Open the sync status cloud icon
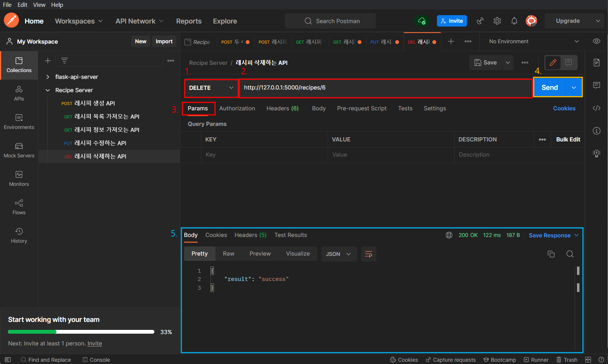Viewport: 608px width, 364px height. pos(422,21)
